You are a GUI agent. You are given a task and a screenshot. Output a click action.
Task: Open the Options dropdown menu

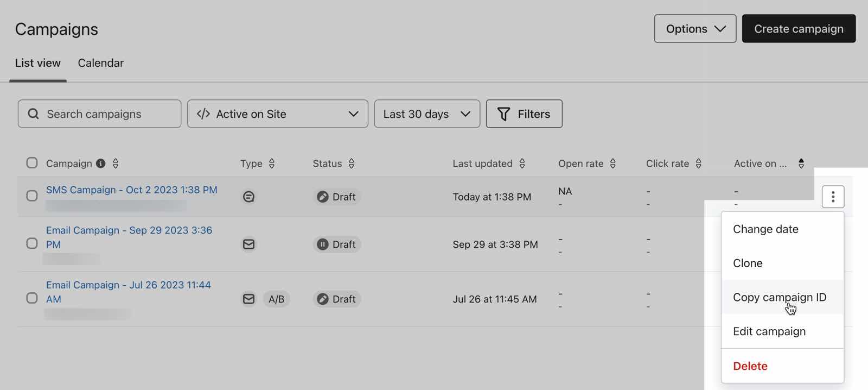pos(695,29)
